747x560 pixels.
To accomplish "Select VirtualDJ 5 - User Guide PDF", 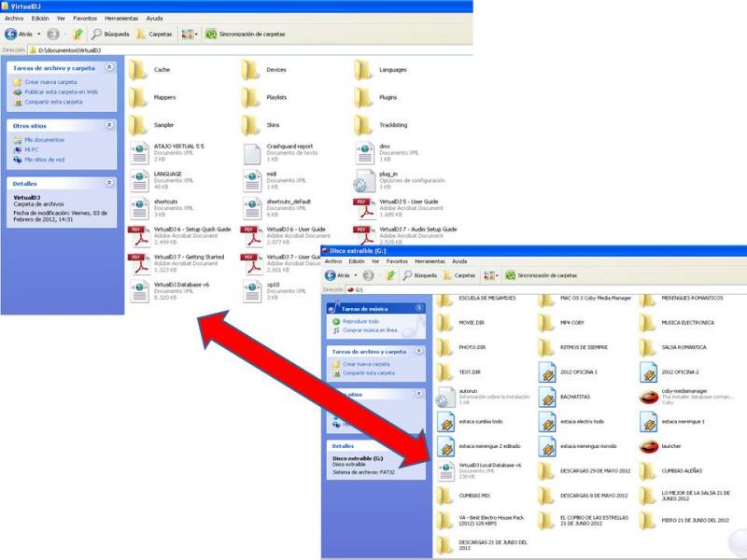I will pyautogui.click(x=399, y=208).
